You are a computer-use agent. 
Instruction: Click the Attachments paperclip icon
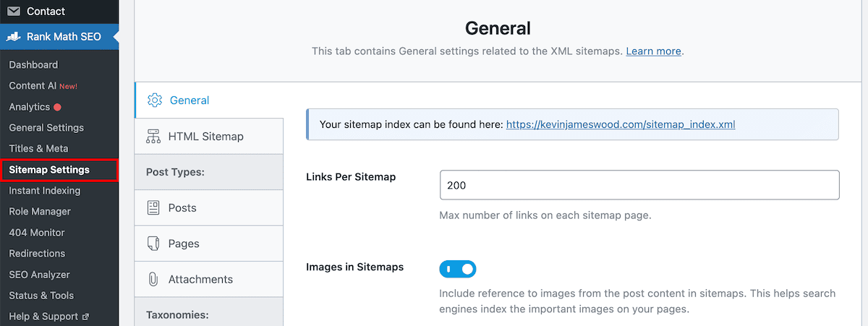click(153, 279)
